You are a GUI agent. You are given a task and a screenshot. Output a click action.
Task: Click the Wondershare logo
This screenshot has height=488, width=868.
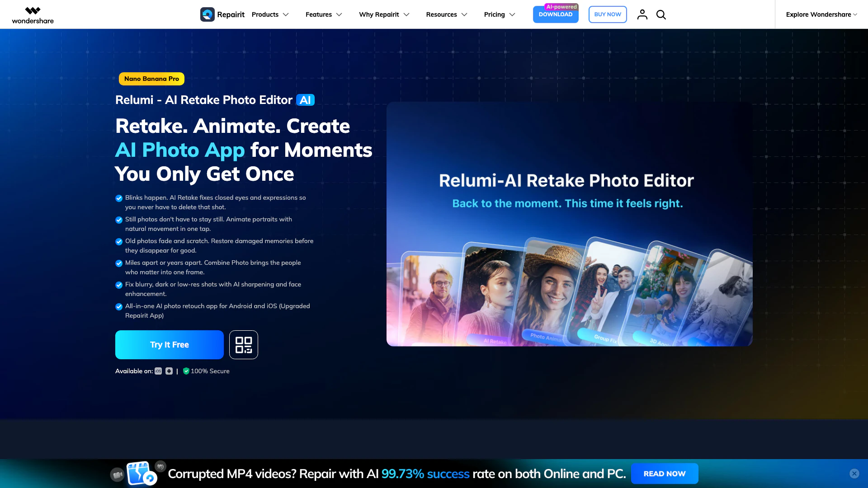tap(33, 15)
